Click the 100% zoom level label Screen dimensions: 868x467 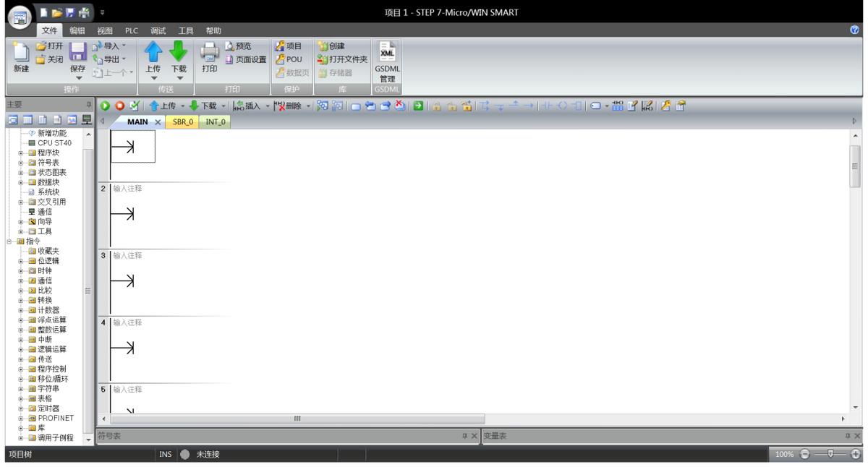click(x=784, y=454)
